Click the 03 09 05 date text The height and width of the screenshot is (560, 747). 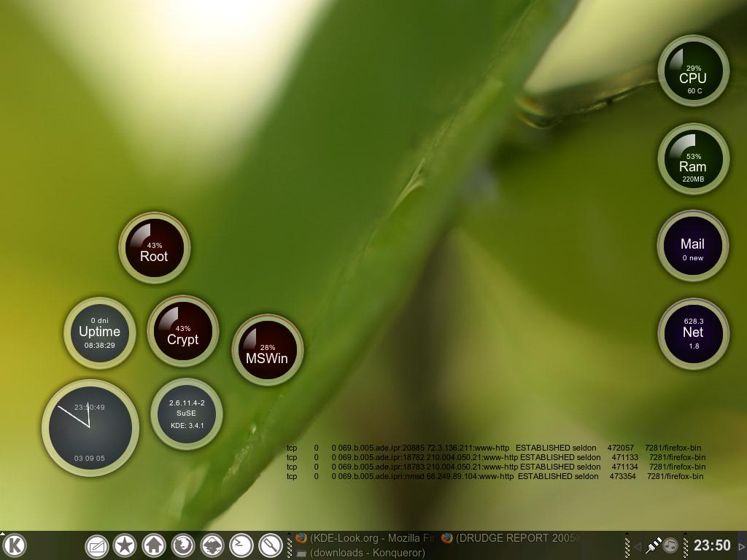click(x=90, y=458)
